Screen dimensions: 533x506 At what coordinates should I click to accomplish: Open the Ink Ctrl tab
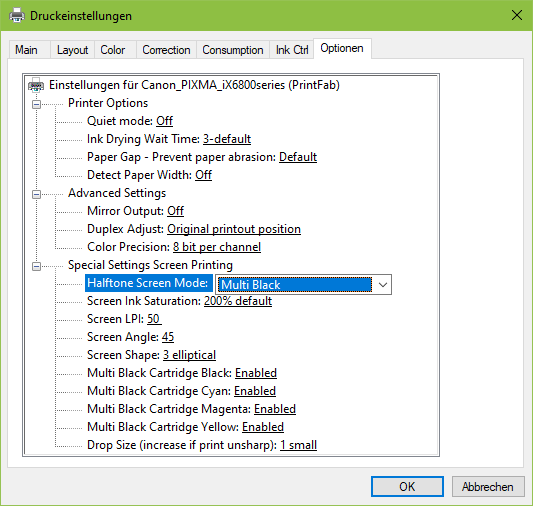[292, 50]
